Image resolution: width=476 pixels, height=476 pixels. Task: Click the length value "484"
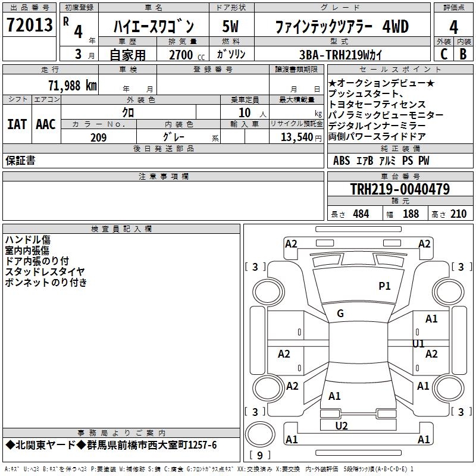click(361, 214)
